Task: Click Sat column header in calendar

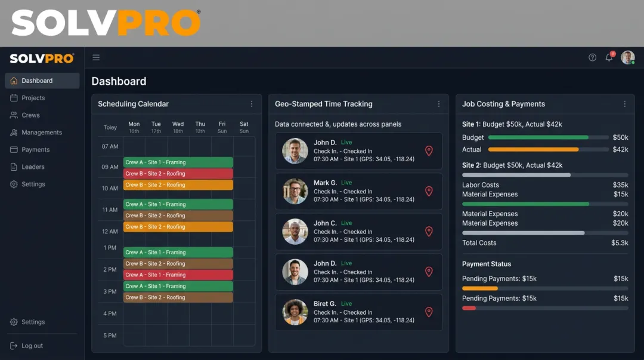Action: 244,127
